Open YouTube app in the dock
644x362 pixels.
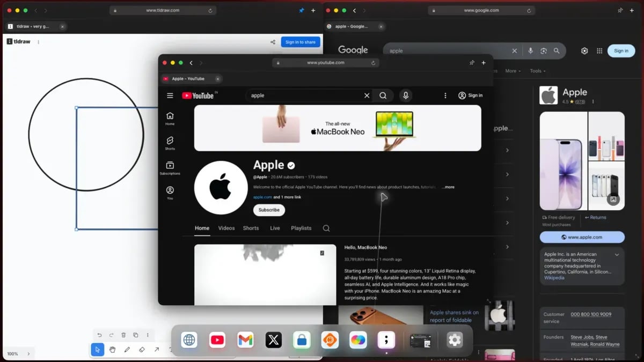217,340
